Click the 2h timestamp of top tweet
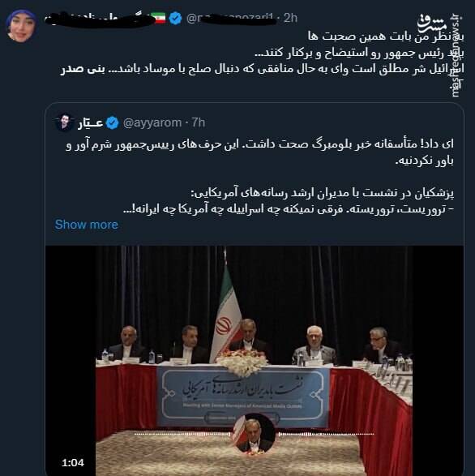The image size is (475, 476). 290,18
